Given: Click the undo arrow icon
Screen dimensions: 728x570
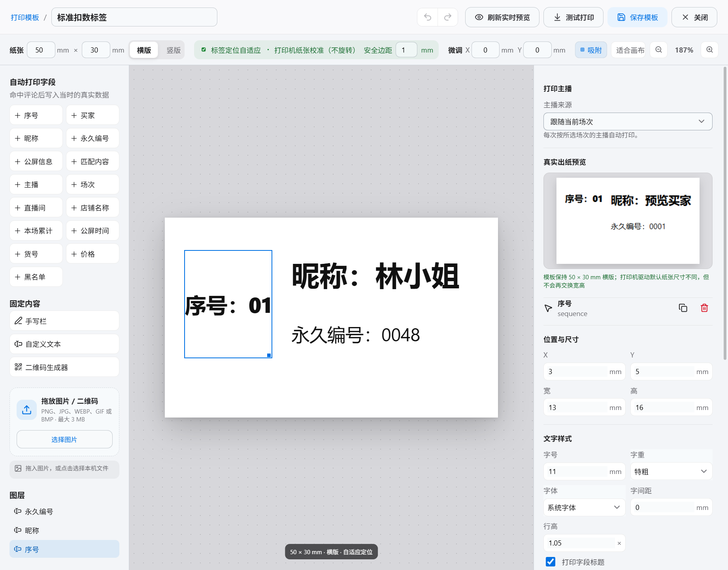Looking at the screenshot, I should [428, 17].
